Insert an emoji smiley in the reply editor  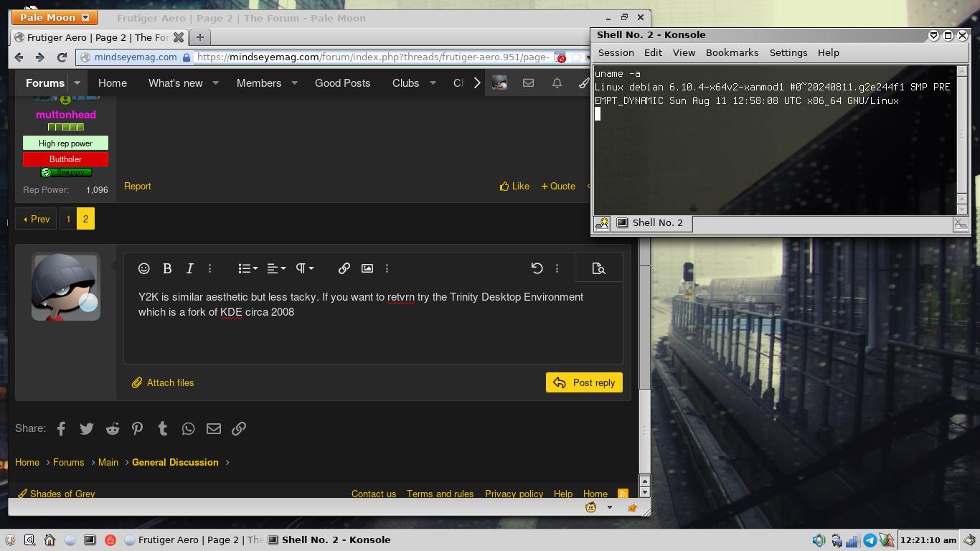tap(143, 268)
